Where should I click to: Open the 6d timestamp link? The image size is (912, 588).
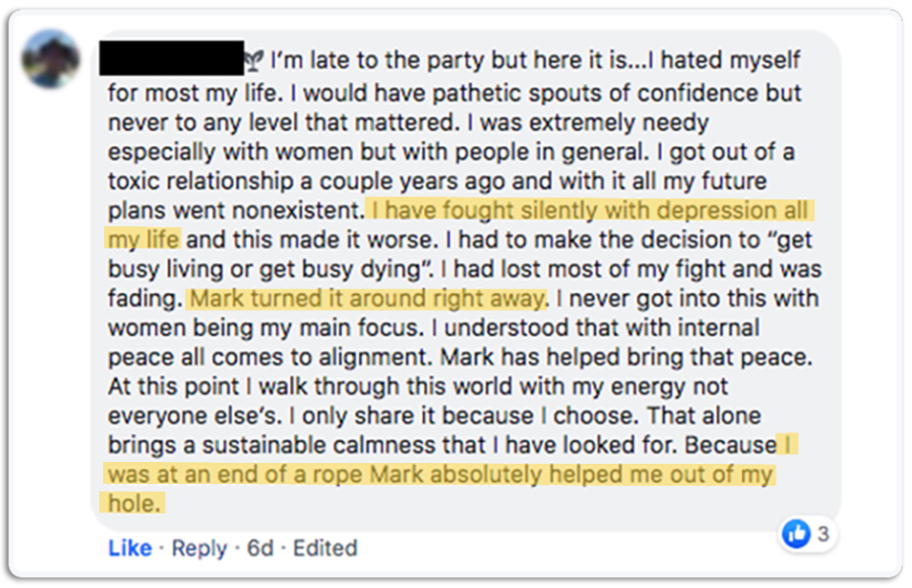coord(261,548)
